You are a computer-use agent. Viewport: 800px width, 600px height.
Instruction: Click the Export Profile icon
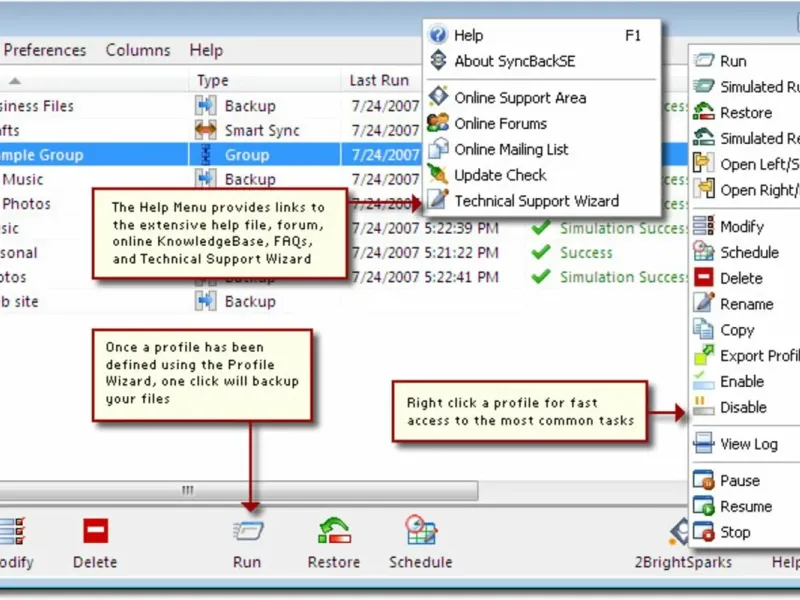point(704,355)
